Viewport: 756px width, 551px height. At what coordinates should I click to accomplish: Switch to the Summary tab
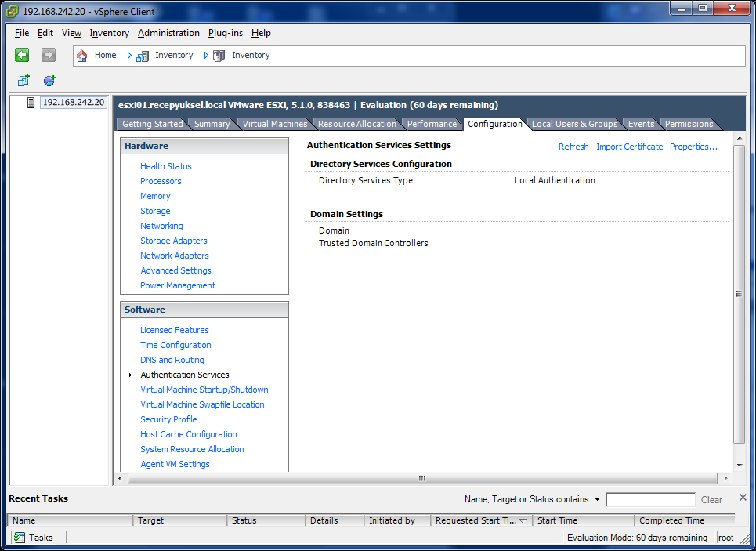click(212, 124)
